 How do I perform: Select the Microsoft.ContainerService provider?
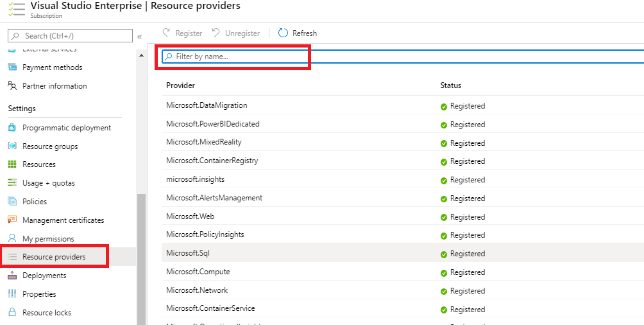[210, 308]
